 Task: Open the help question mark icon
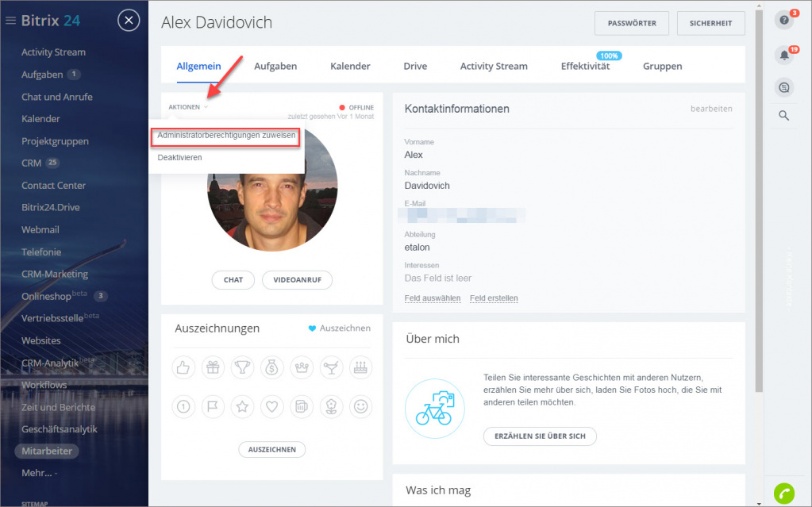pos(784,20)
